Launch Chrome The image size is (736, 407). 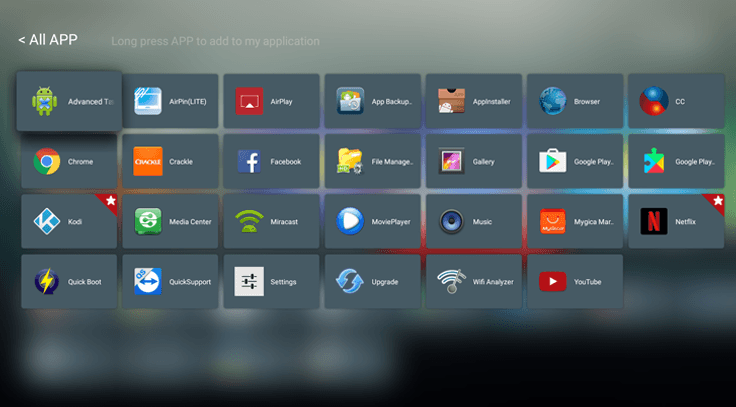pos(69,161)
